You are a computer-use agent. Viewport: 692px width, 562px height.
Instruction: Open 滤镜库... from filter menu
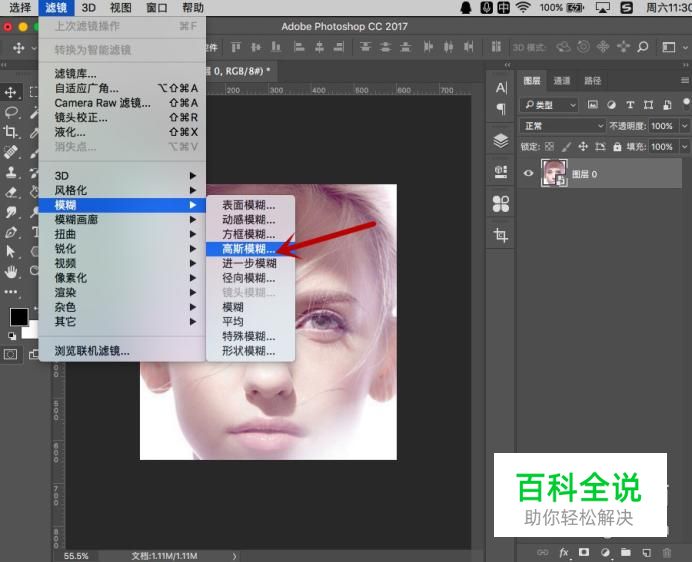pos(76,73)
